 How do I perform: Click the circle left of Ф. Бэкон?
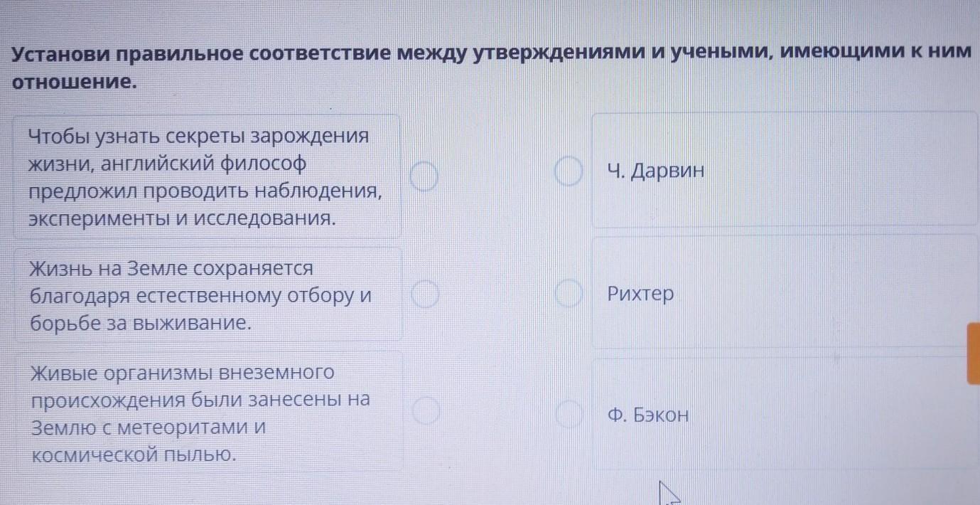pos(569,415)
